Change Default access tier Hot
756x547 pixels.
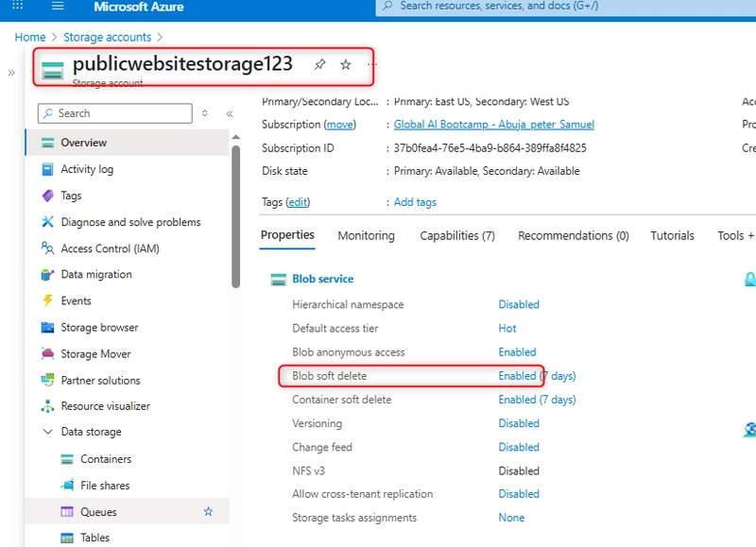tap(507, 328)
